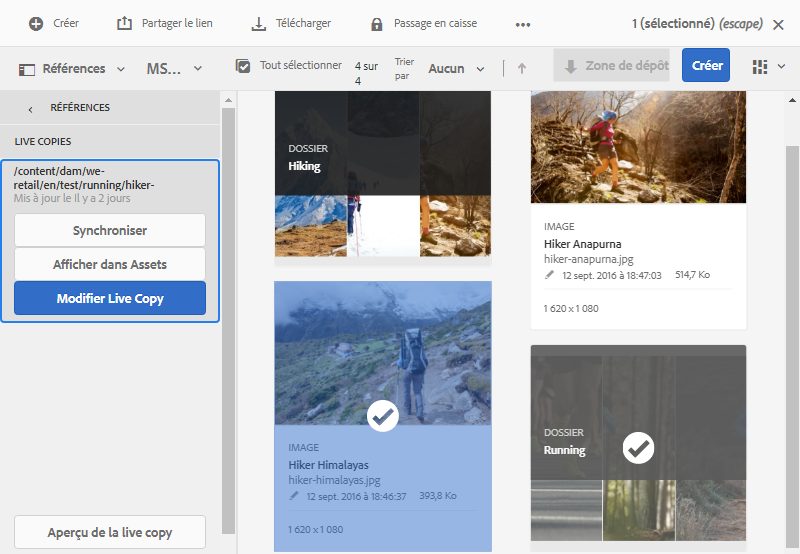The height and width of the screenshot is (554, 800).
Task: Click '1 (sélectionné) (escape)' selection count
Action: click(x=697, y=23)
